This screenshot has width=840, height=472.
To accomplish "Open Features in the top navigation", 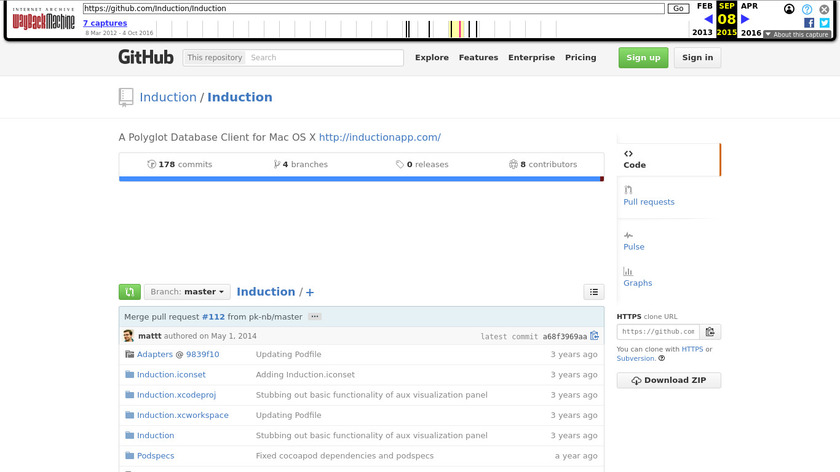I will tap(478, 57).
